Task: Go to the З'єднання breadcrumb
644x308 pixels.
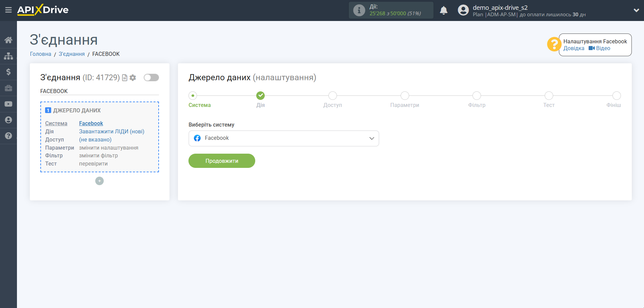Action: point(72,54)
